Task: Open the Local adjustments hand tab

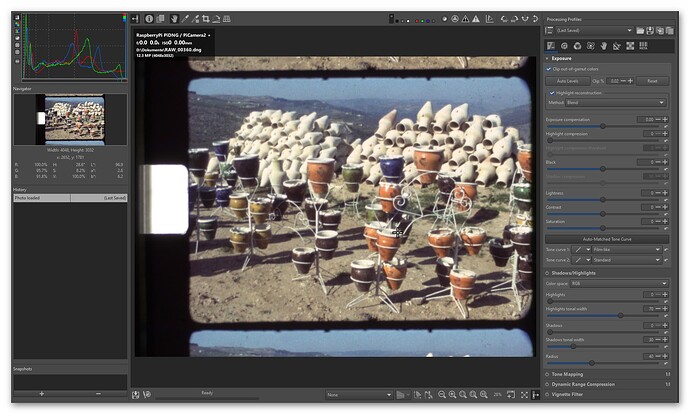Action: pyautogui.click(x=604, y=46)
